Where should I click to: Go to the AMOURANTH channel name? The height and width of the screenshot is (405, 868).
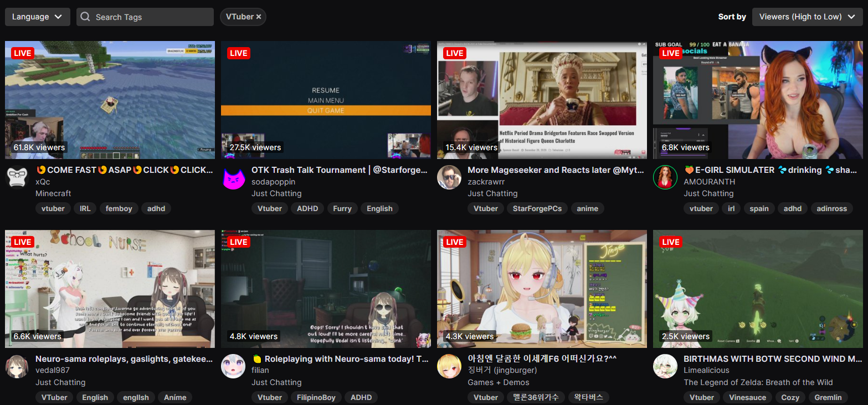(x=710, y=182)
